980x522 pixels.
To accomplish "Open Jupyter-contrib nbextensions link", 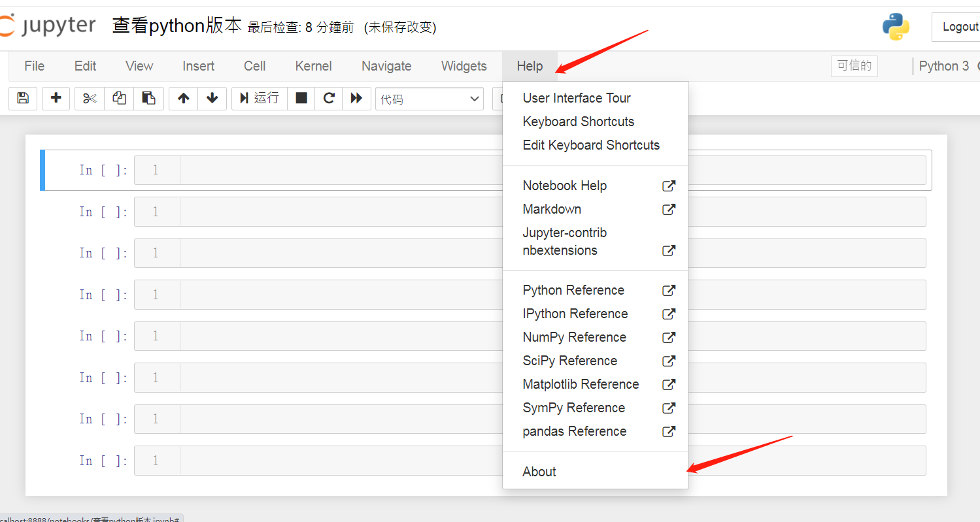I will click(595, 242).
